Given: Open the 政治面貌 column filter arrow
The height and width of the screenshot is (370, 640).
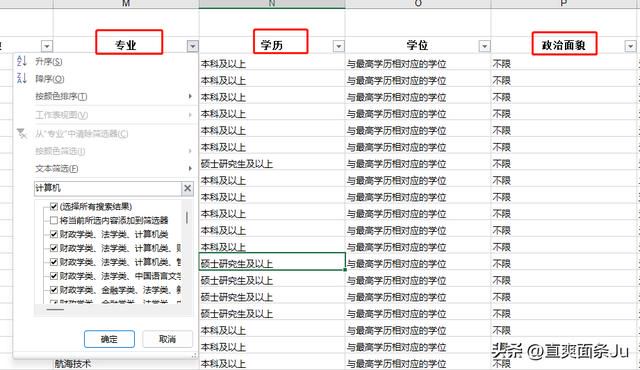Looking at the screenshot, I should pyautogui.click(x=630, y=46).
